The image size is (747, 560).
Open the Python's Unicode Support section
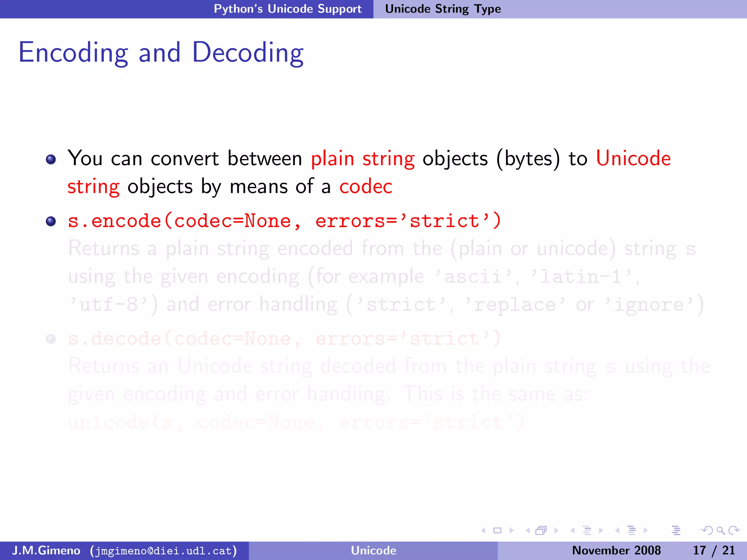pyautogui.click(x=287, y=9)
